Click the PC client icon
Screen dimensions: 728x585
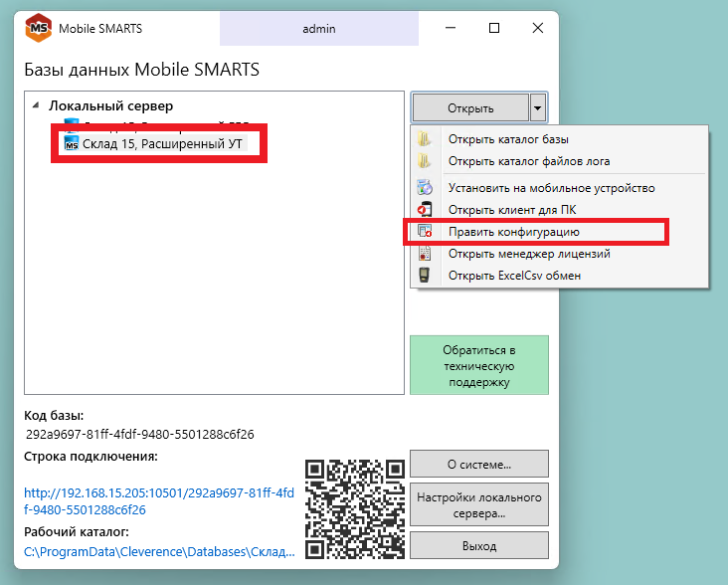tap(425, 209)
